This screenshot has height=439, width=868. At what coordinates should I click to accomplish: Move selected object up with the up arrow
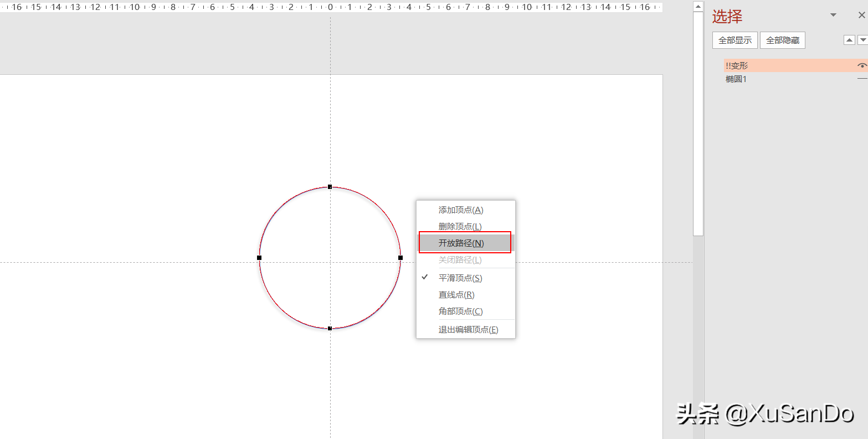point(849,40)
